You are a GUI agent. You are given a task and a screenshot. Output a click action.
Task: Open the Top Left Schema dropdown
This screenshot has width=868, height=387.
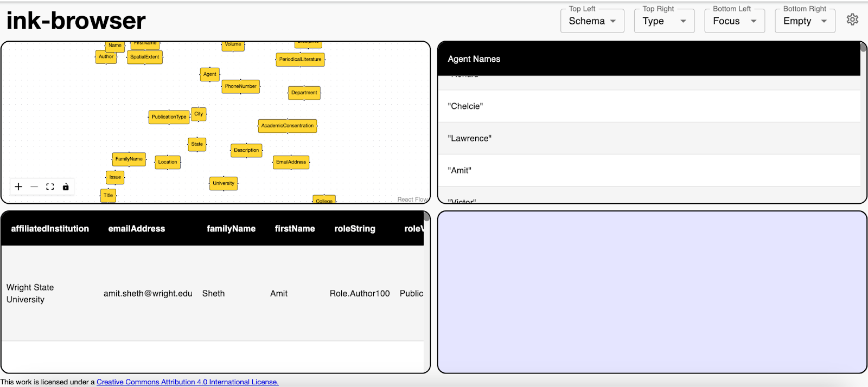click(592, 21)
